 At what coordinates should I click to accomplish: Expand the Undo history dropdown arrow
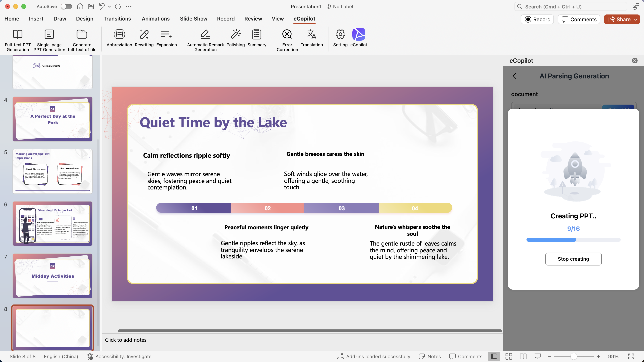[x=109, y=7]
